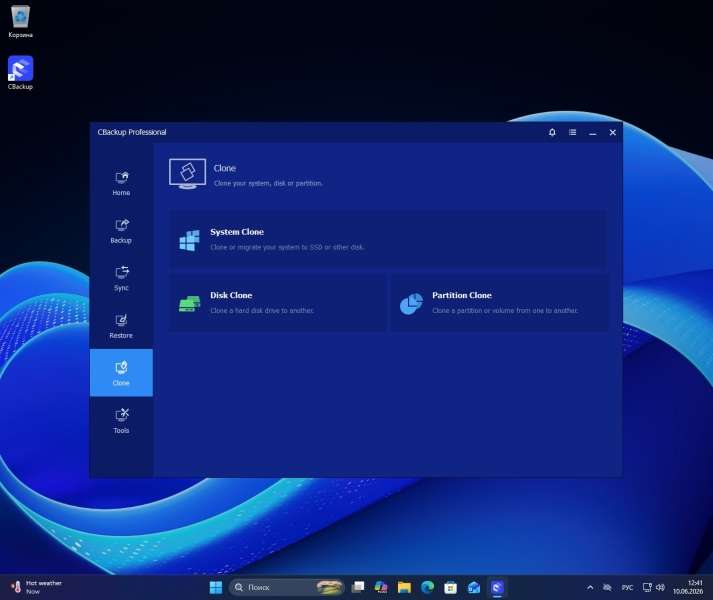This screenshot has width=713, height=600.
Task: Click the 'Clone your system, disk or partition.' text
Action: point(268,183)
